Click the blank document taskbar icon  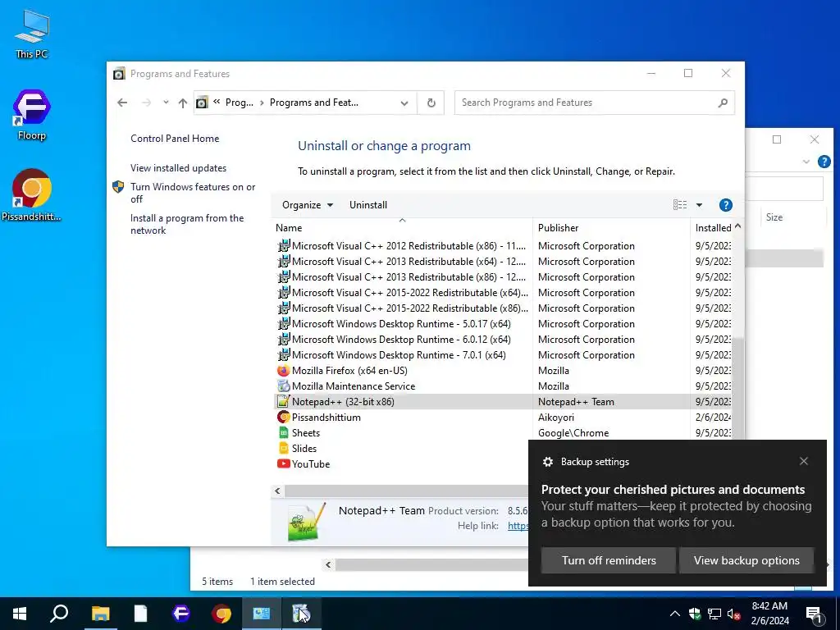click(140, 614)
